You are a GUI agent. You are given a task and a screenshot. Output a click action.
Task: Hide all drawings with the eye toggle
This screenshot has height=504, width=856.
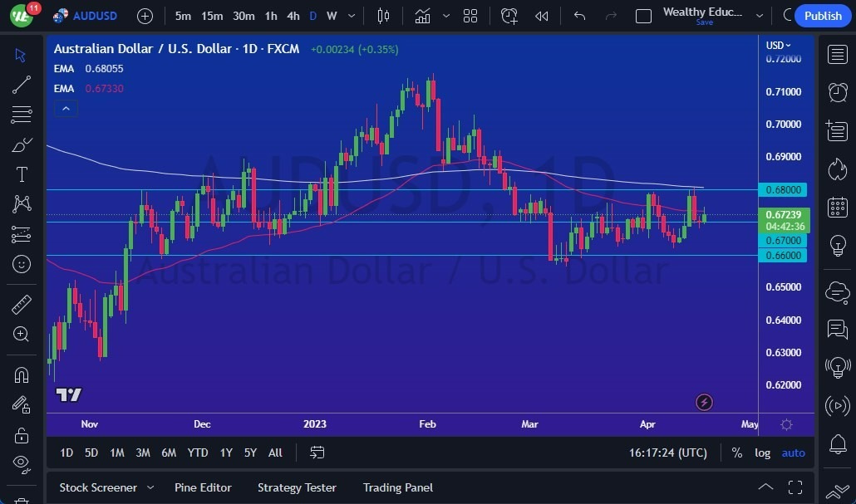click(21, 461)
